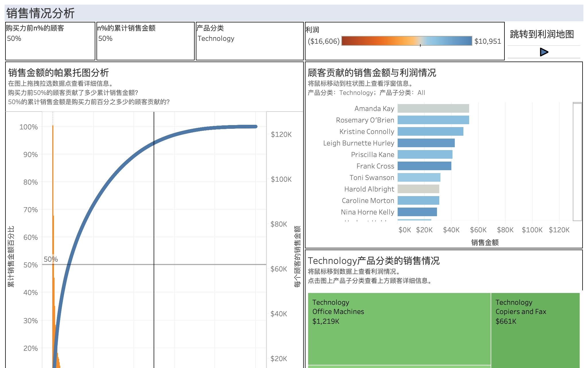Click the 50% reference line label

pos(51,259)
